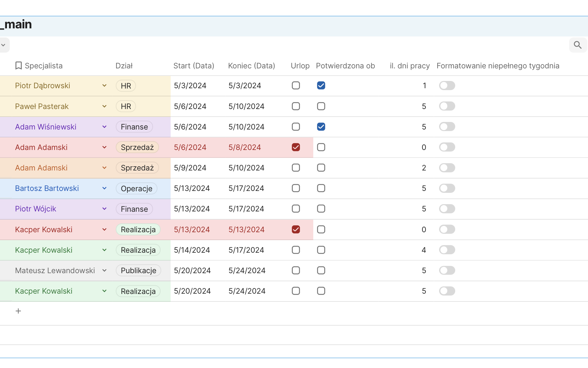Click the Dział column header
Screen dimensions: 588x368
pos(124,66)
